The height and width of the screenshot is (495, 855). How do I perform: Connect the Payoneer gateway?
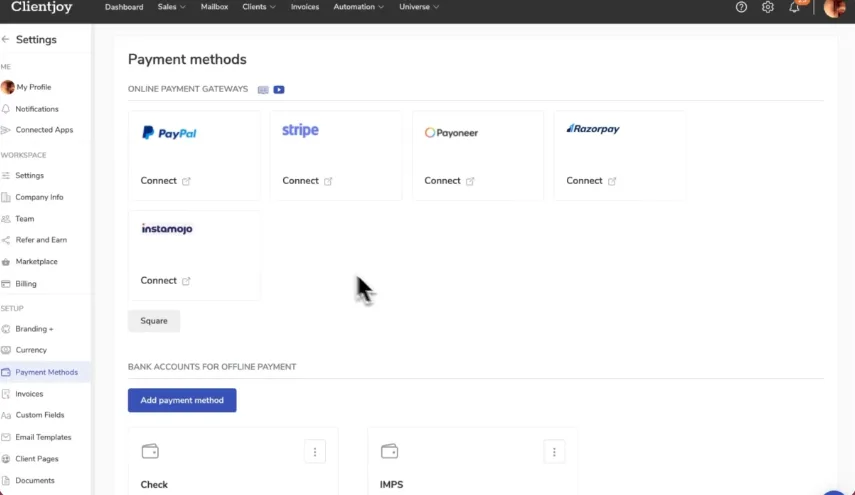click(x=442, y=180)
